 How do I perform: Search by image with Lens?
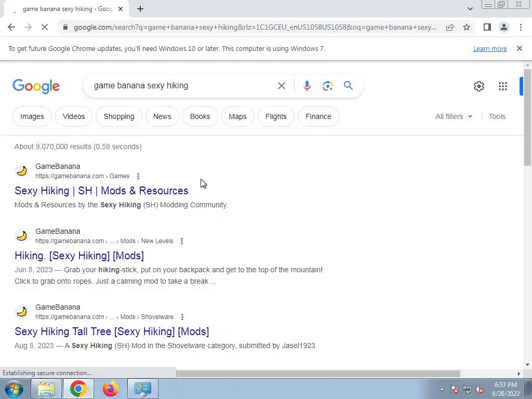[x=327, y=86]
